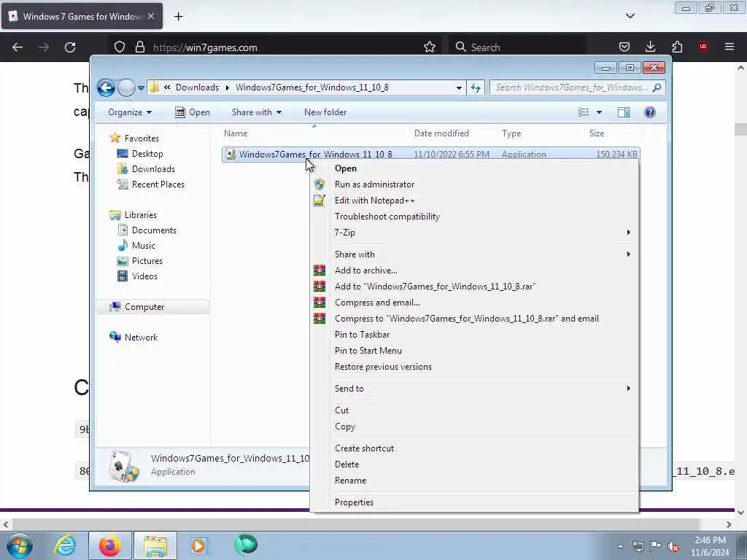The width and height of the screenshot is (747, 560).
Task: Choose Create shortcut
Action: (x=474, y=448)
